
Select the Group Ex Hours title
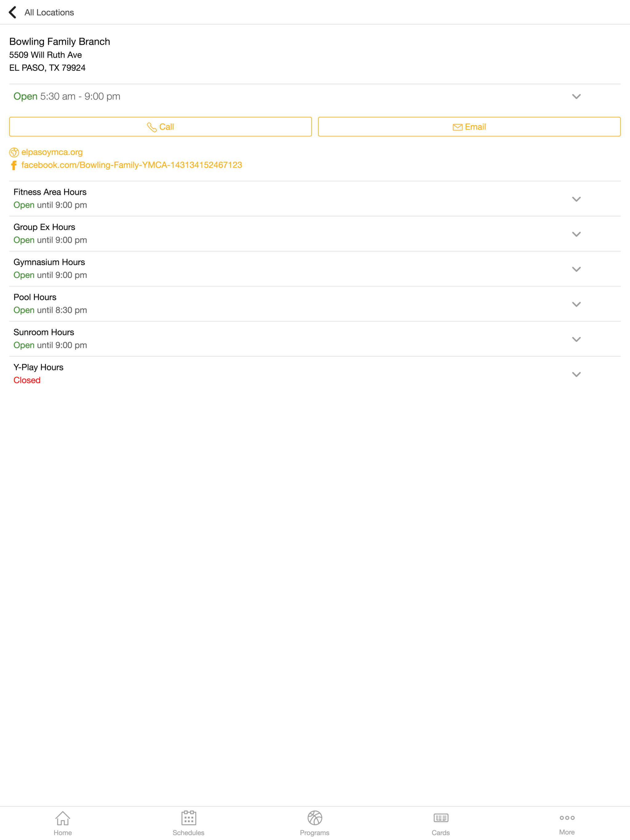(x=44, y=227)
